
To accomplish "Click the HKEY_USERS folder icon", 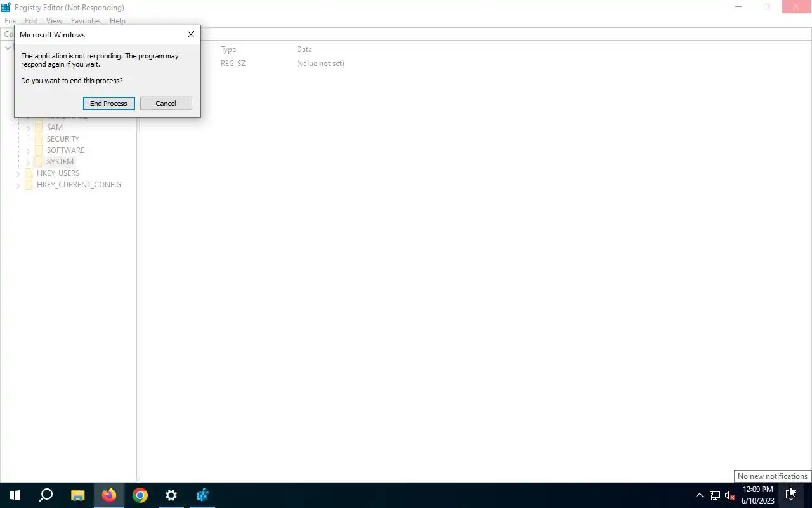I will [x=29, y=173].
